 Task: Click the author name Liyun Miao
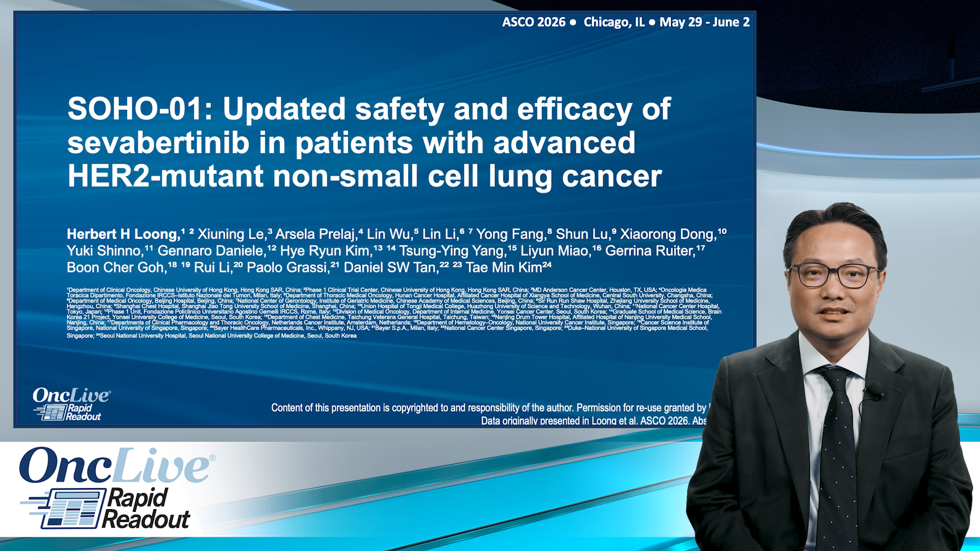pos(554,251)
